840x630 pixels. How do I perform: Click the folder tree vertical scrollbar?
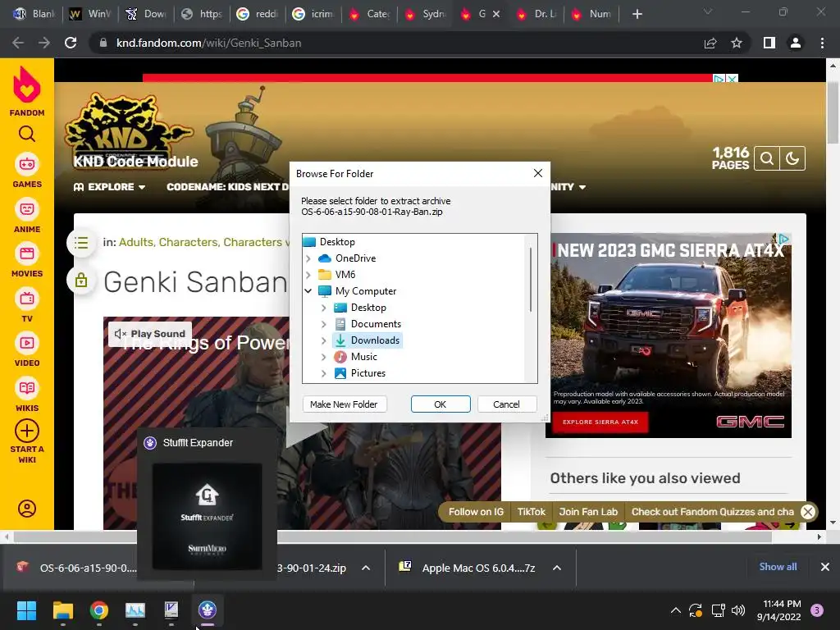(531, 280)
